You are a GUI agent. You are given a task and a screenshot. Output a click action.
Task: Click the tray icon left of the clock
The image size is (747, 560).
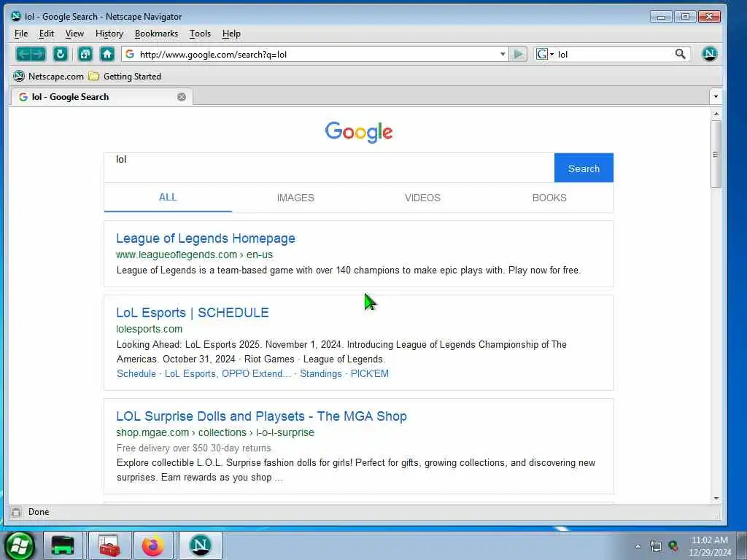coord(673,546)
